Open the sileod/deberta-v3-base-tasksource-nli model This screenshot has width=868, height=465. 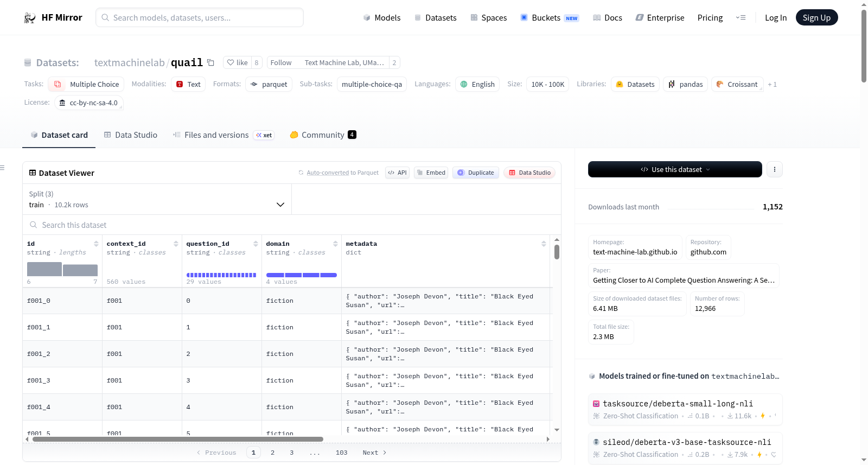(685, 448)
